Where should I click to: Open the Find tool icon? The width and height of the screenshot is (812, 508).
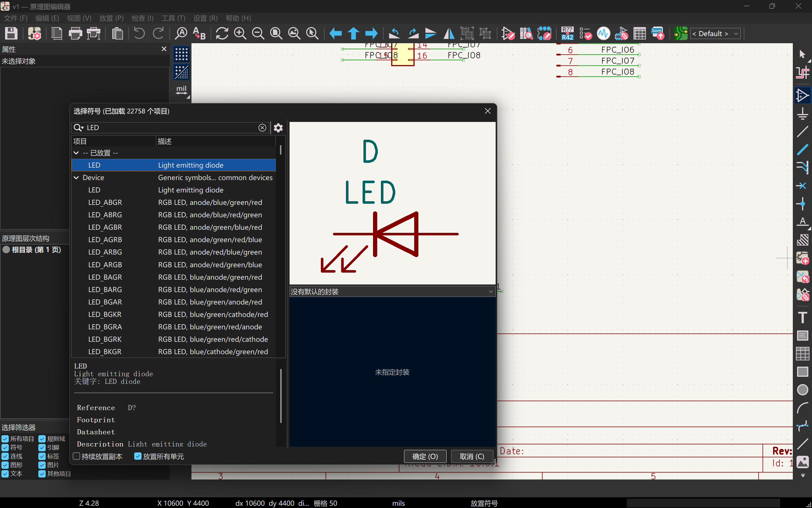tap(181, 34)
